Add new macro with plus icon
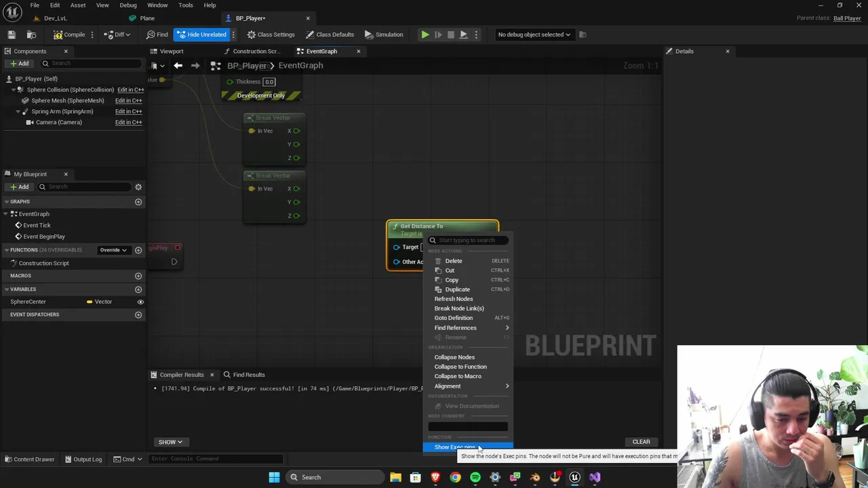868x488 pixels. [138, 276]
